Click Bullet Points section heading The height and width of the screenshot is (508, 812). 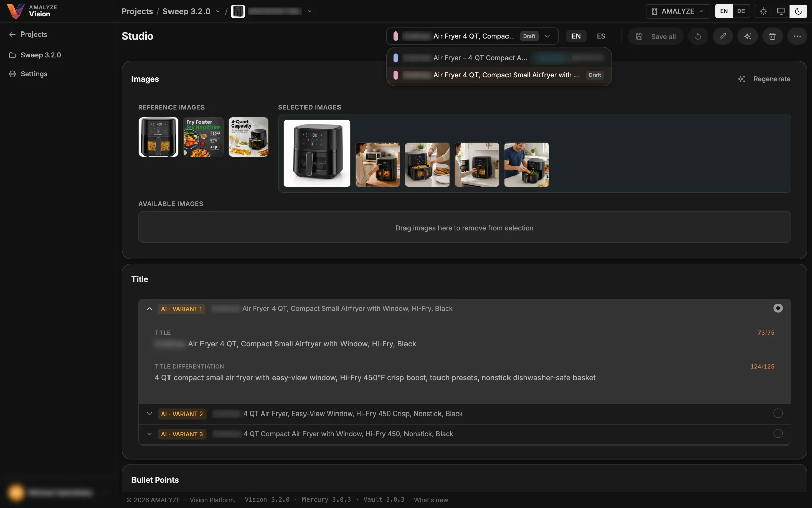(155, 480)
